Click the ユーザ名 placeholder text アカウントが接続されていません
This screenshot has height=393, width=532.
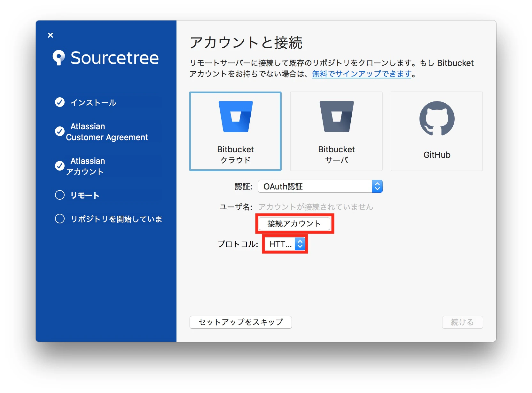point(316,207)
